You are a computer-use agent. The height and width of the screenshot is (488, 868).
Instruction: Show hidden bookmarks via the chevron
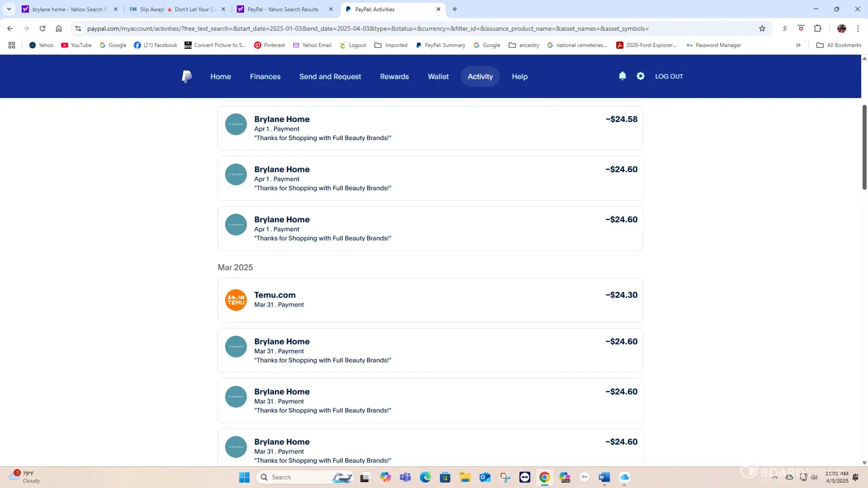pyautogui.click(x=798, y=45)
